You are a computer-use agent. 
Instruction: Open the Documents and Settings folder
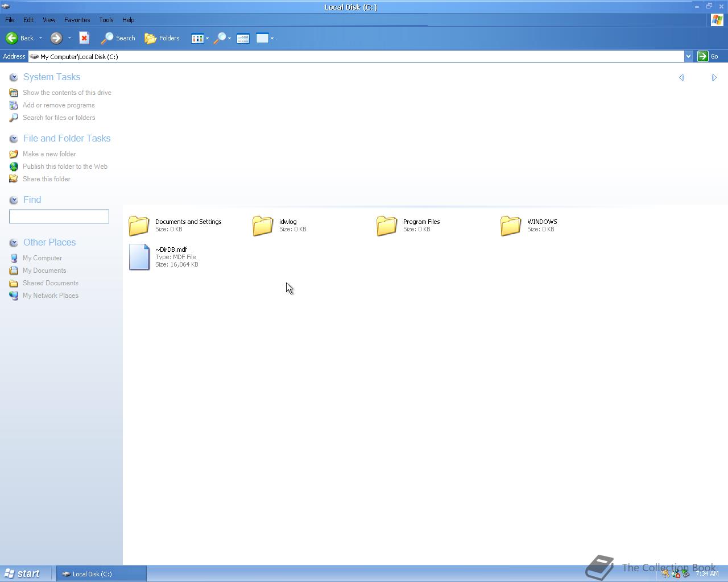138,225
